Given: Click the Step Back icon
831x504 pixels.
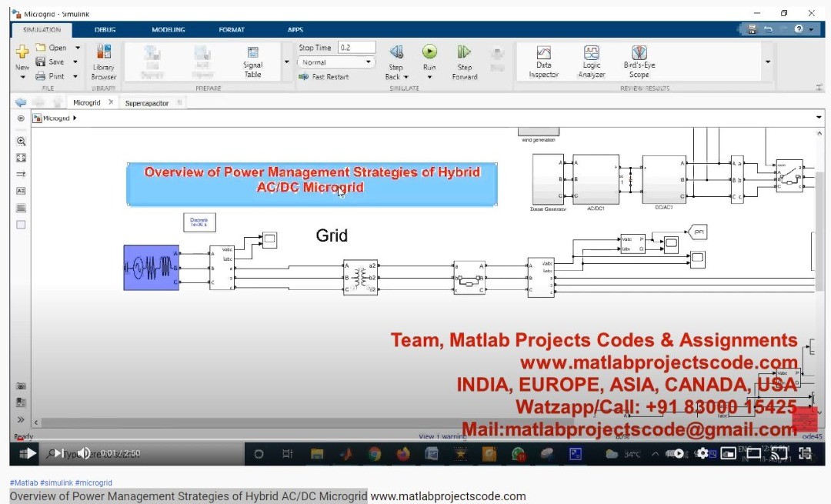Looking at the screenshot, I should click(x=396, y=52).
